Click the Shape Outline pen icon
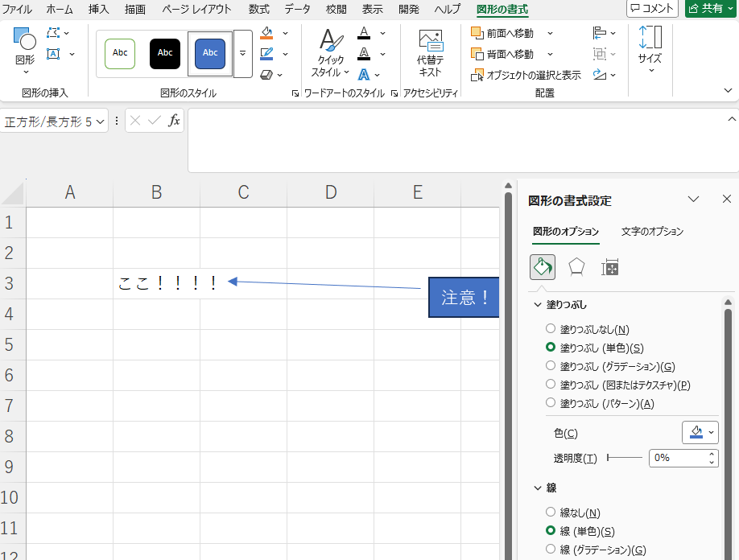739x560 pixels. 266,54
